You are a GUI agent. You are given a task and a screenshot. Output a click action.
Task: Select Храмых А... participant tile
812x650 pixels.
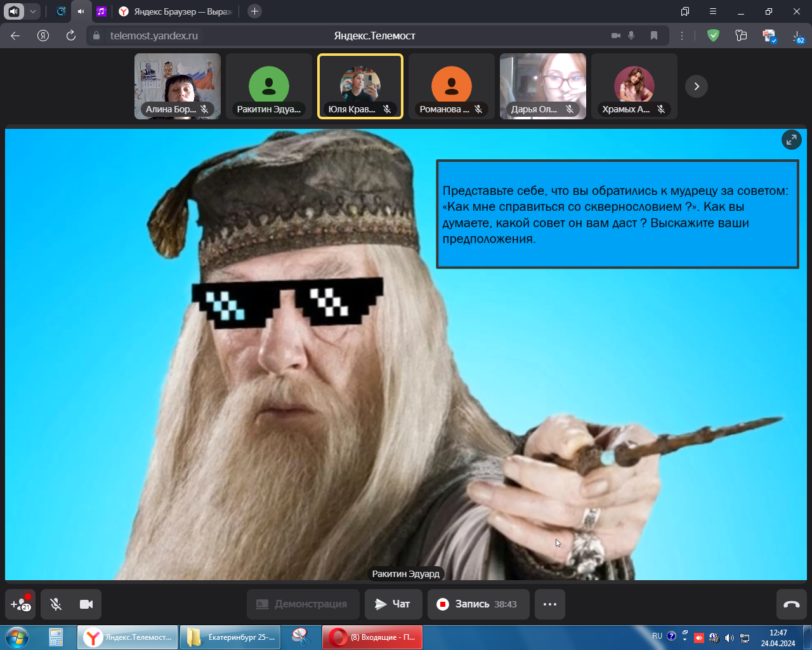634,86
